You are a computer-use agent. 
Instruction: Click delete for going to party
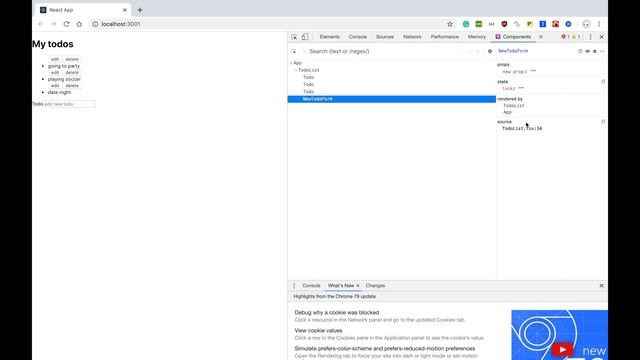point(72,59)
